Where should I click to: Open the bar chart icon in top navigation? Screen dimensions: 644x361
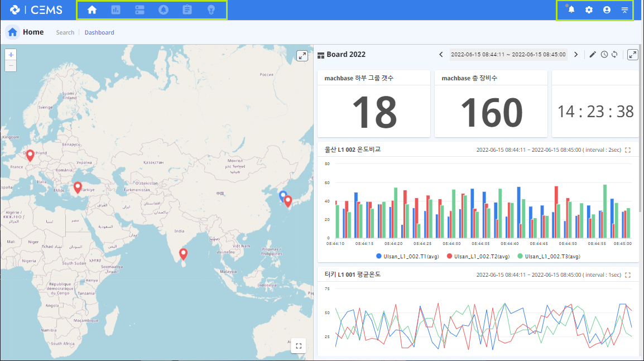pyautogui.click(x=116, y=10)
